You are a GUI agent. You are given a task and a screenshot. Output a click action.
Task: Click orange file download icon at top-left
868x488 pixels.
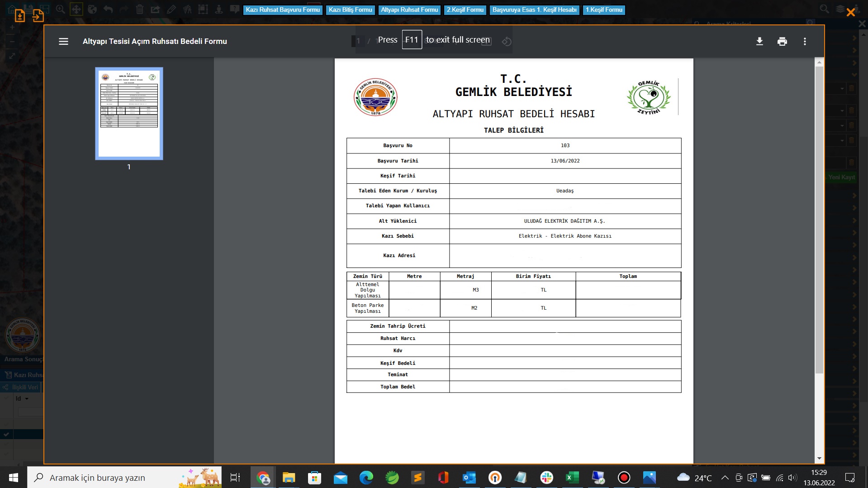(x=20, y=16)
